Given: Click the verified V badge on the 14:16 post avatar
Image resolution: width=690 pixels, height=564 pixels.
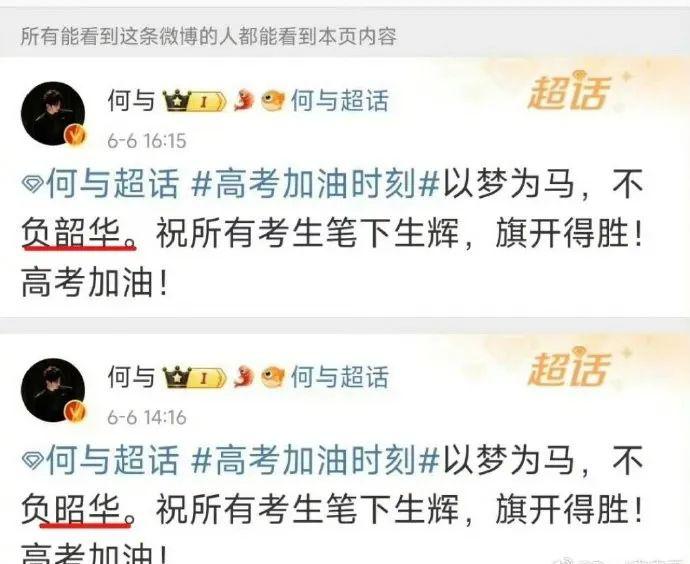Looking at the screenshot, I should pyautogui.click(x=75, y=413).
